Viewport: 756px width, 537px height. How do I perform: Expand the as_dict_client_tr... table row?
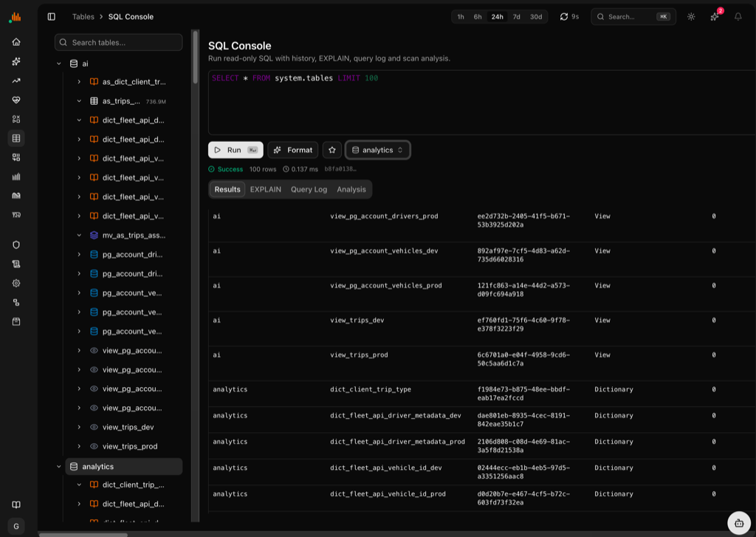coord(79,82)
